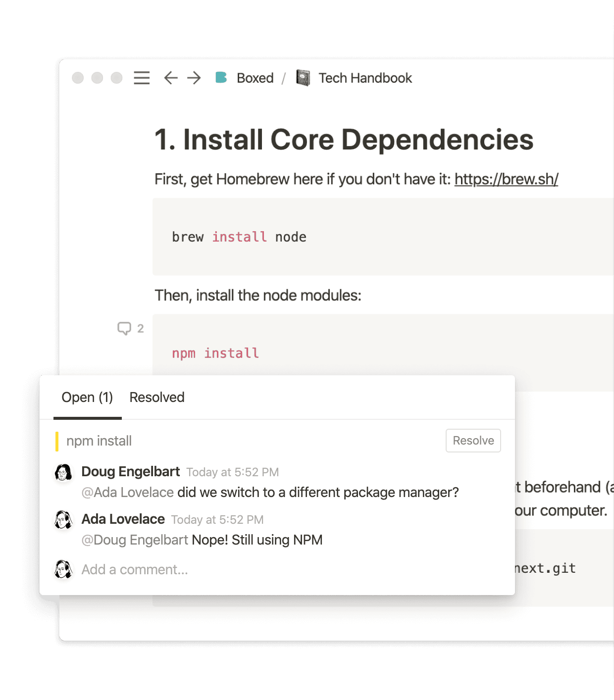
Task: Click Doug Engelbart's avatar
Action: (62, 473)
